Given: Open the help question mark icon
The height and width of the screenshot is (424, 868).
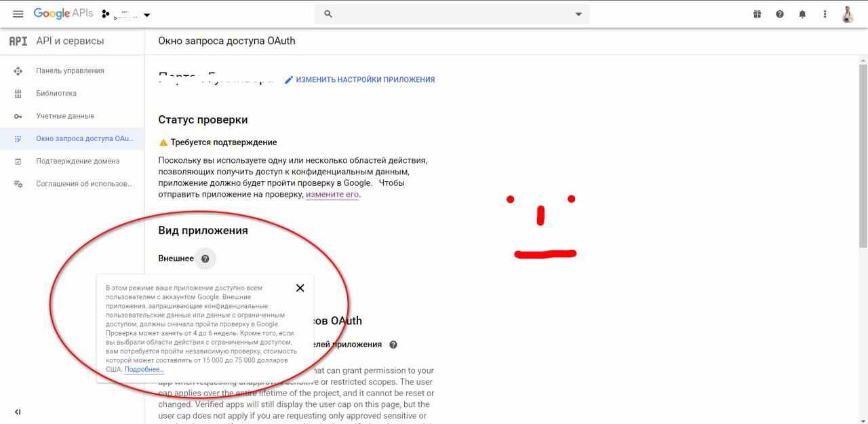Looking at the screenshot, I should coord(780,14).
